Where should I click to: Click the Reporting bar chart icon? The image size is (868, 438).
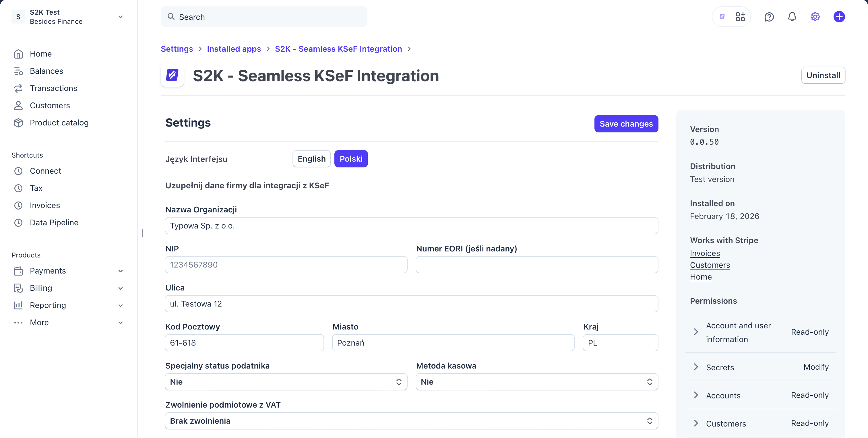18,305
